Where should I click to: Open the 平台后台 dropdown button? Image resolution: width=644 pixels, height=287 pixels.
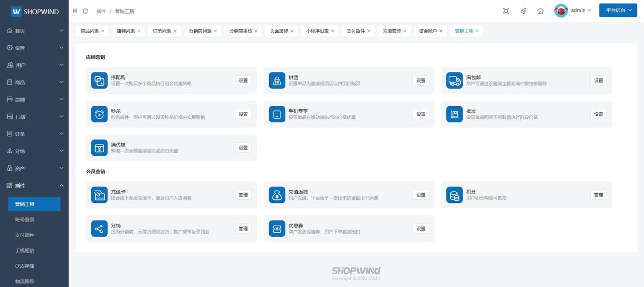click(618, 11)
